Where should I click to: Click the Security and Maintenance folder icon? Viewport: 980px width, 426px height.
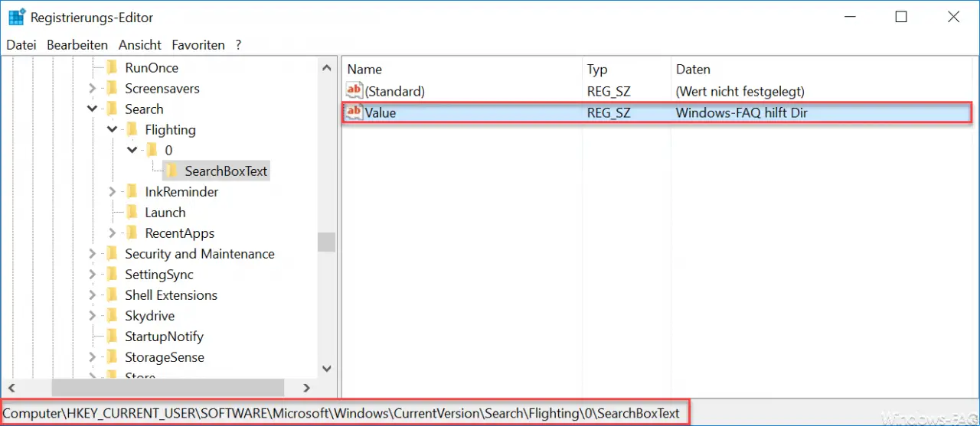pos(112,254)
